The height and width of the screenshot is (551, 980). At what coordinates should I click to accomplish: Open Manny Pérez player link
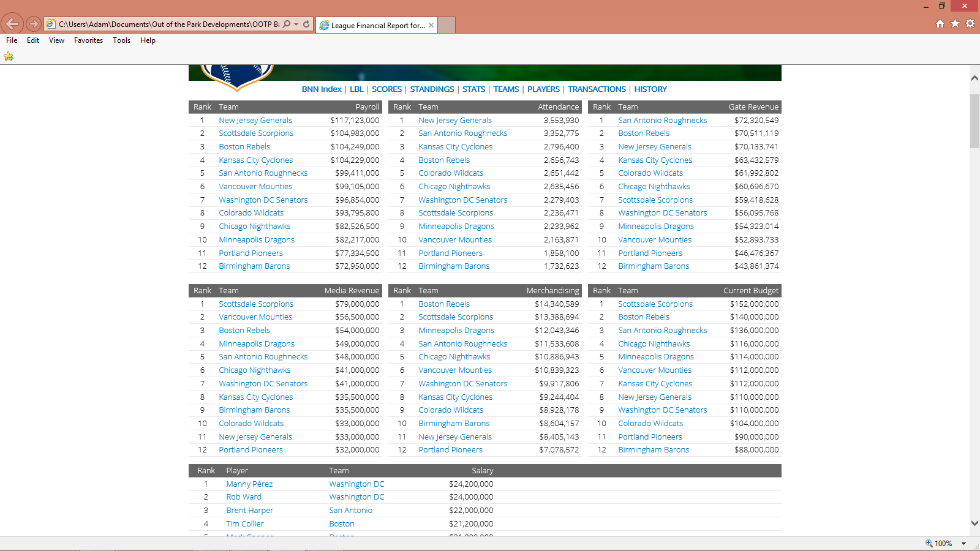pos(249,484)
